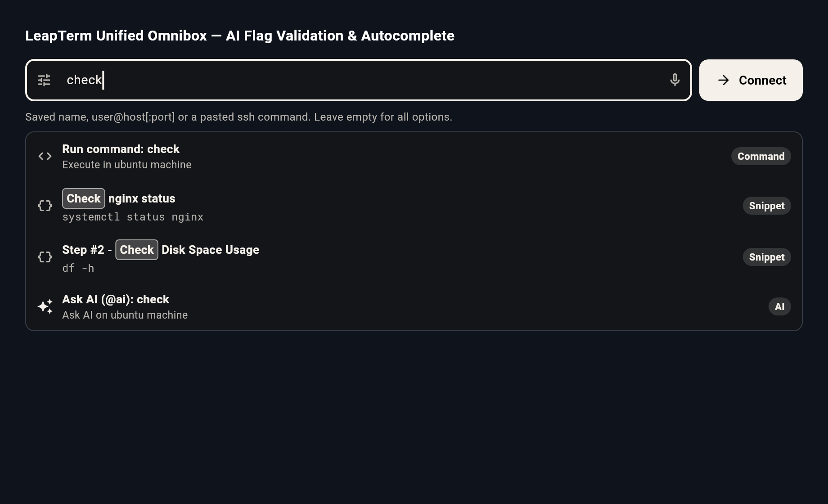Click the arrow icon on Connect button
Screen dimensions: 828x504
[x=724, y=80]
